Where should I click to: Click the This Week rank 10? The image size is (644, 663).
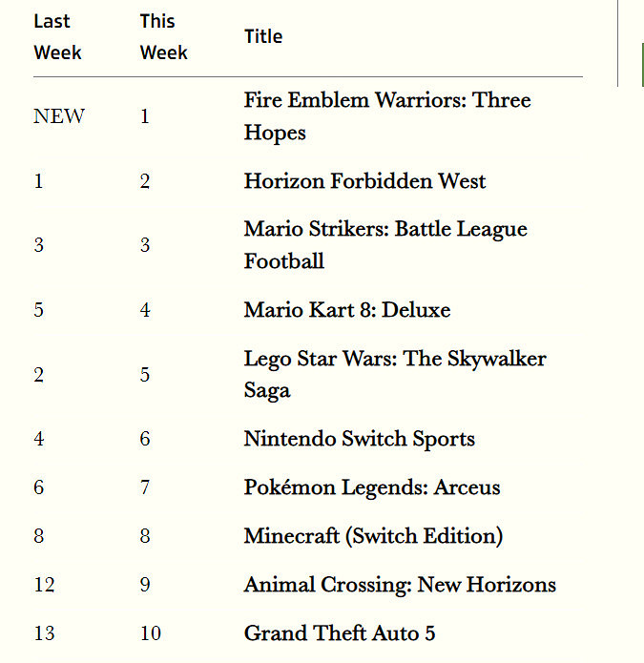(151, 632)
